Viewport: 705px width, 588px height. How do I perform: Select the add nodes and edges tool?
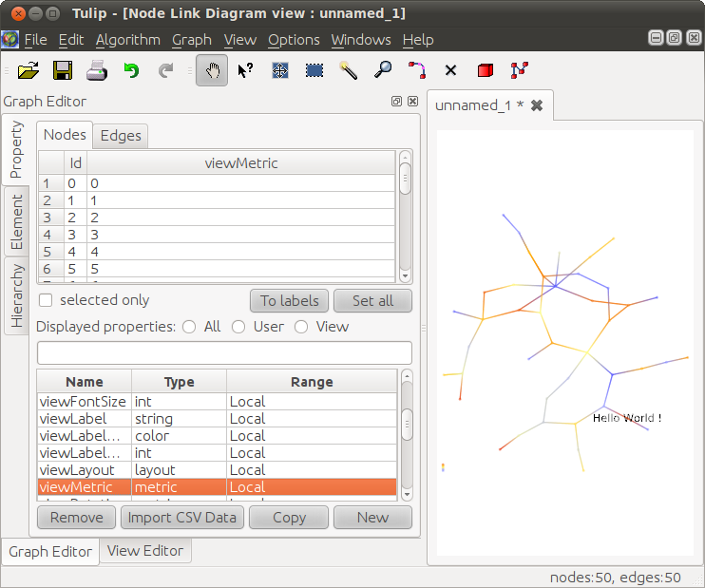click(520, 70)
